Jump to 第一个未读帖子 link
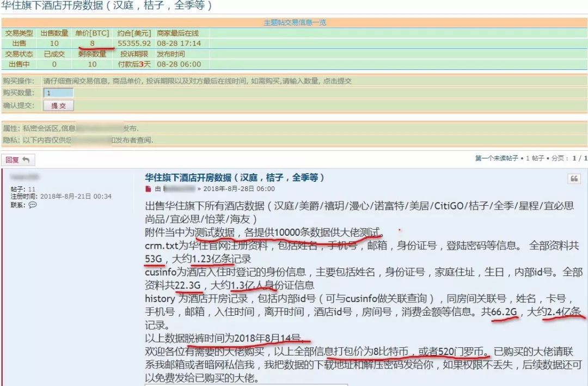 click(x=496, y=158)
